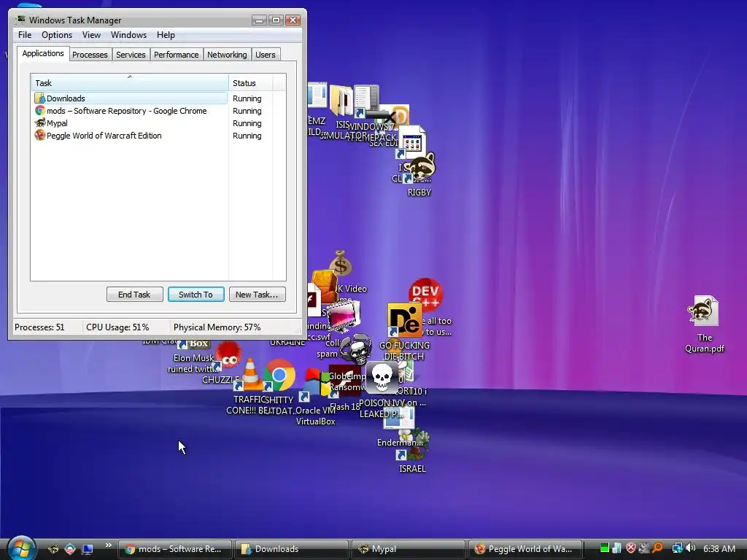This screenshot has height=560, width=747.
Task: Open the Help menu
Action: (166, 35)
